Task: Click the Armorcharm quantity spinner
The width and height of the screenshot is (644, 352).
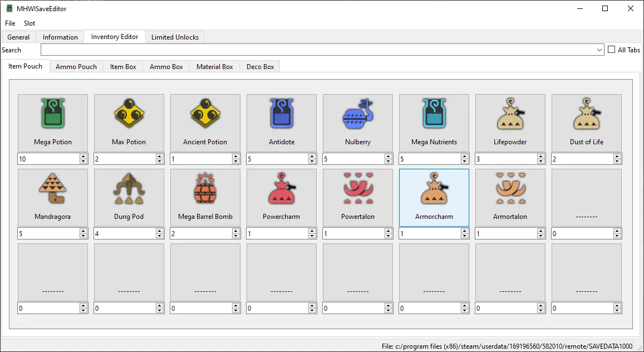Action: [x=465, y=234]
